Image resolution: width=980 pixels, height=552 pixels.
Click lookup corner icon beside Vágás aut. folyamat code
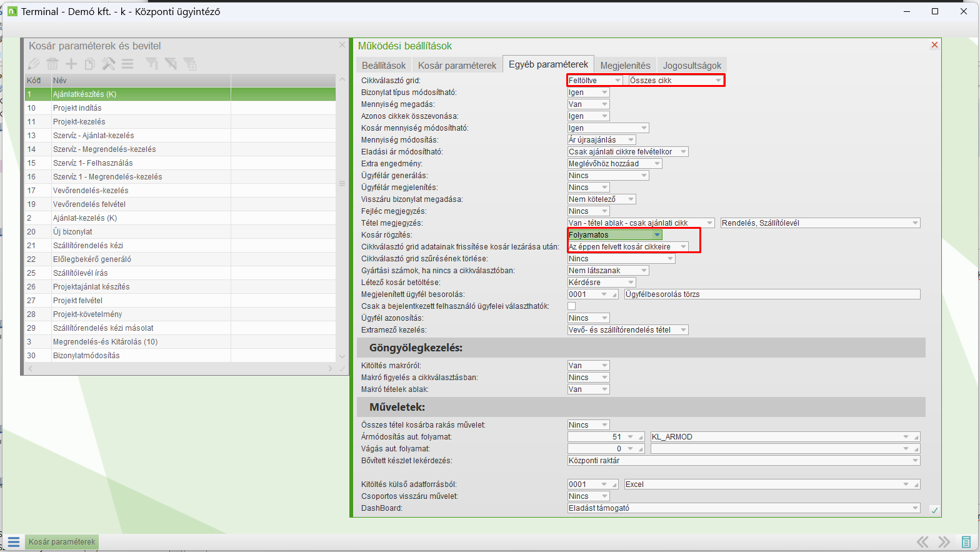[x=641, y=449]
